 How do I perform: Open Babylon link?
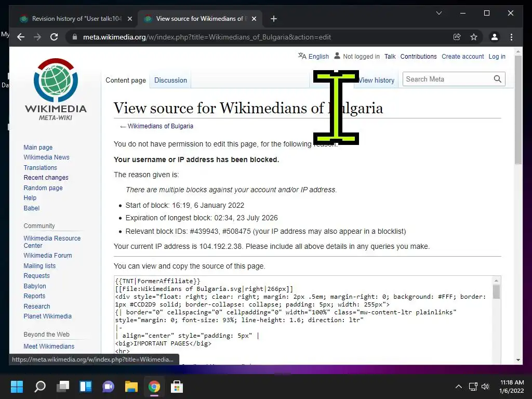pyautogui.click(x=35, y=286)
